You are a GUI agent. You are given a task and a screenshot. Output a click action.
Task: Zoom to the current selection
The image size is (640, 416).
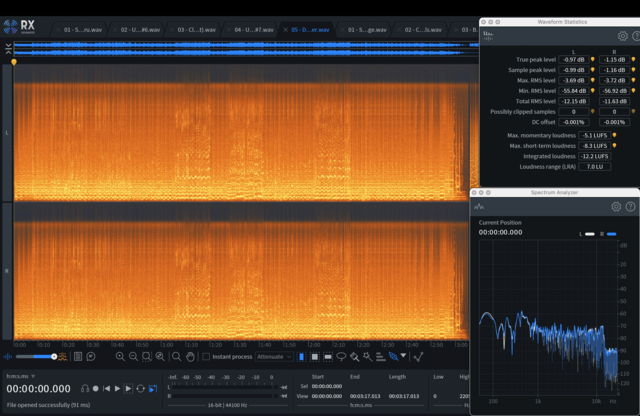click(x=147, y=357)
